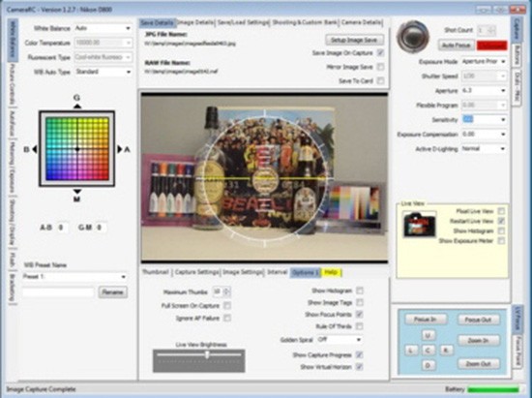Click the D focus point button
The image size is (532, 398).
(x=428, y=365)
